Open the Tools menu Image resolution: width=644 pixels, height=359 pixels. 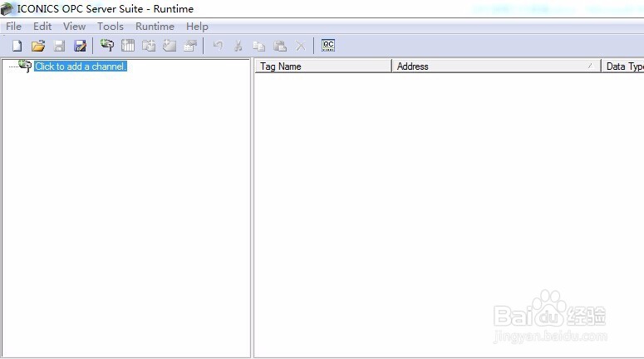pyautogui.click(x=111, y=27)
